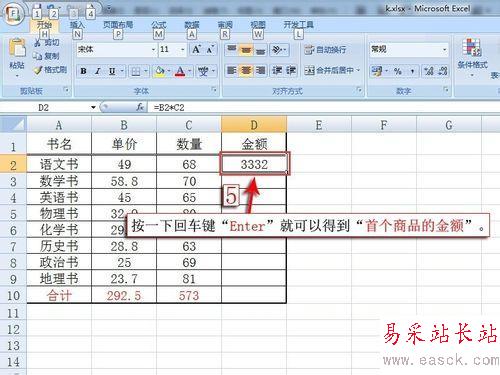Select row 10 header
The width and height of the screenshot is (500, 375).
[x=13, y=295]
